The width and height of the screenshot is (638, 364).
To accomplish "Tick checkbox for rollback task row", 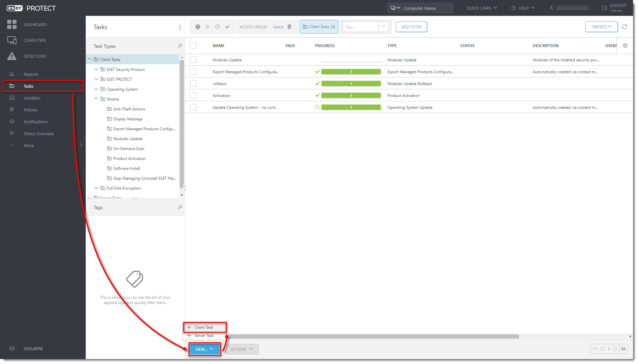I will point(193,84).
